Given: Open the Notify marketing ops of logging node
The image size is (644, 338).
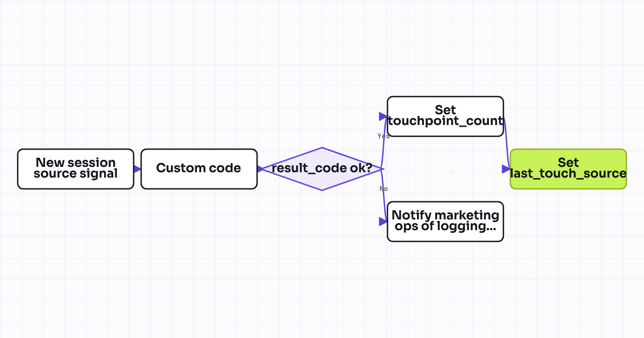Looking at the screenshot, I should (445, 222).
